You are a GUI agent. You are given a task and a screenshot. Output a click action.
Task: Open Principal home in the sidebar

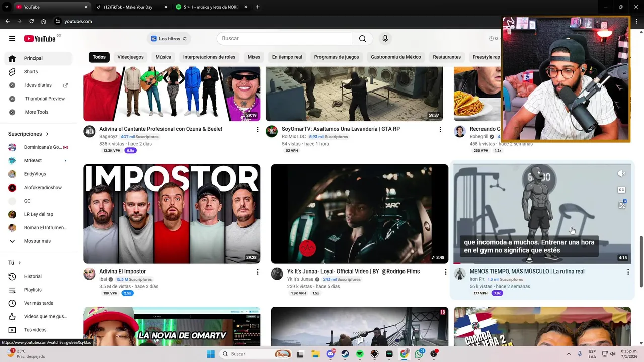(38, 58)
